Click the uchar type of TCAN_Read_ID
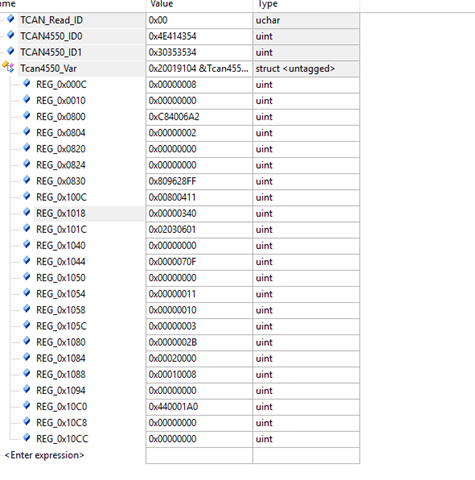Viewport: 475px width, 480px height. pyautogui.click(x=268, y=20)
